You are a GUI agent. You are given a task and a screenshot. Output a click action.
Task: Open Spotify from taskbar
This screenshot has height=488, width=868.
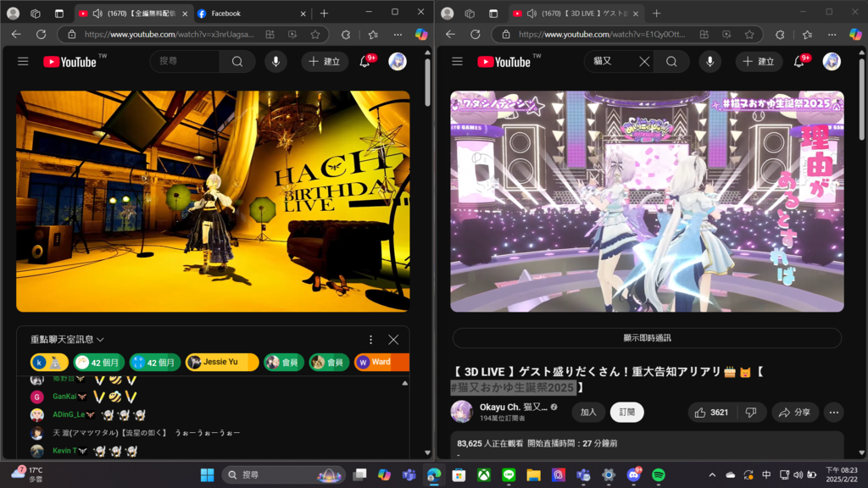point(658,474)
